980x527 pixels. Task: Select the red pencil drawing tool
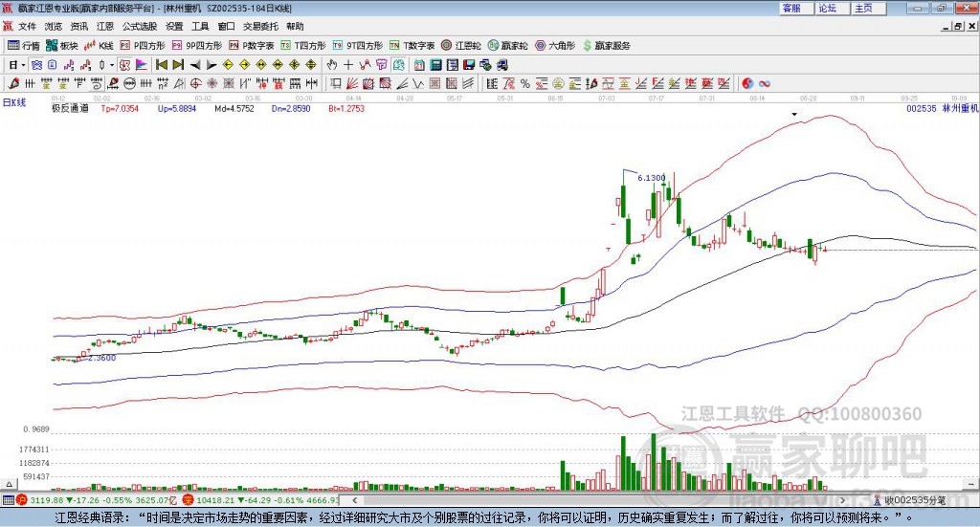(13, 83)
